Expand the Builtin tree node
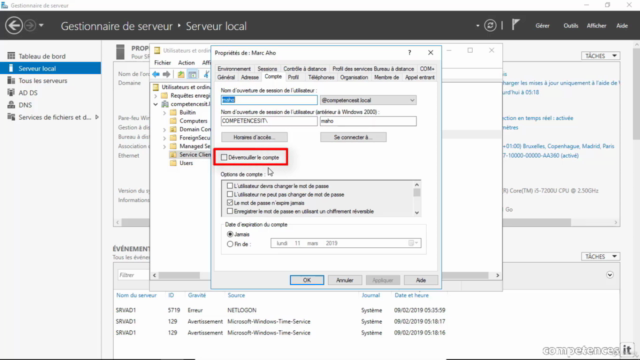640x360 pixels. 164,113
